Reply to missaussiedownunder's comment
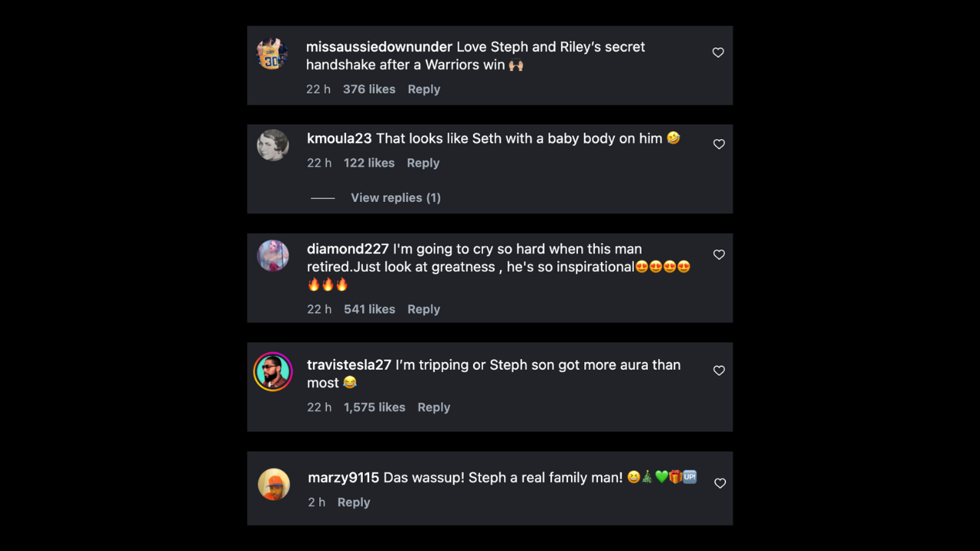Image resolution: width=980 pixels, height=551 pixels. click(x=423, y=90)
